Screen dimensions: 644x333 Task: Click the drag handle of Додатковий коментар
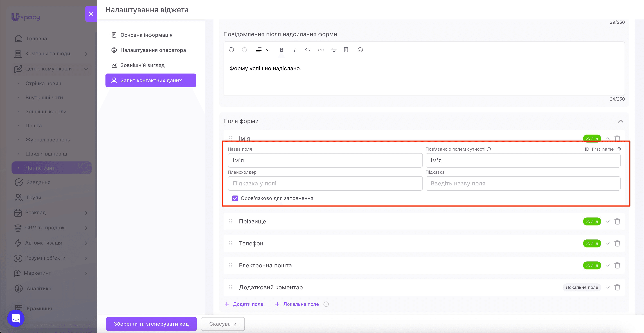[x=231, y=287]
